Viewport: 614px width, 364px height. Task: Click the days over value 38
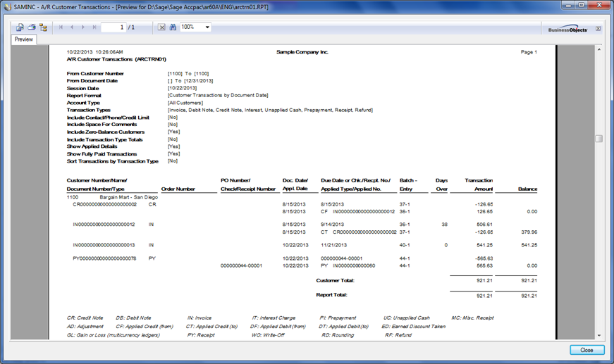pos(444,225)
